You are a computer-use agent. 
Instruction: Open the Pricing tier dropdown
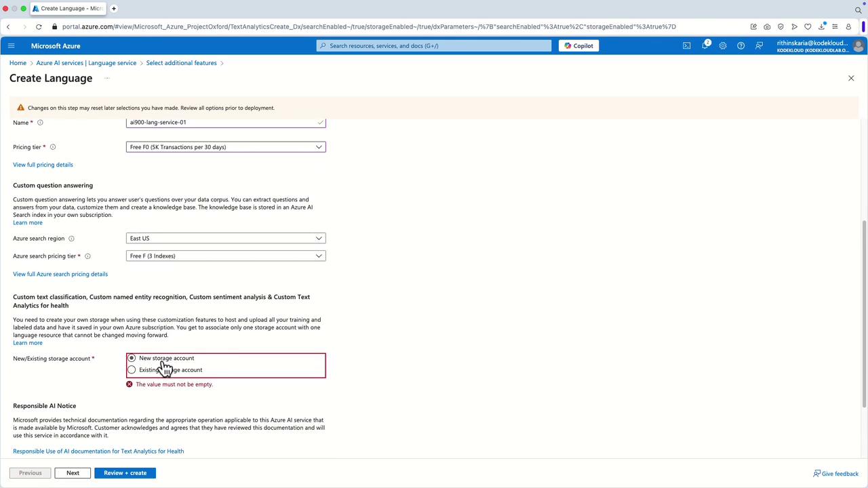coord(226,147)
